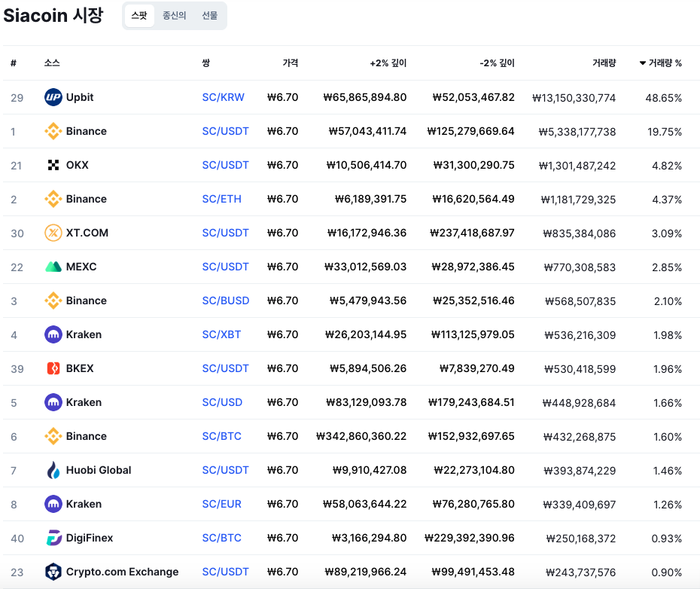
Task: Click the Siacoin 시장 heading
Action: point(53,15)
